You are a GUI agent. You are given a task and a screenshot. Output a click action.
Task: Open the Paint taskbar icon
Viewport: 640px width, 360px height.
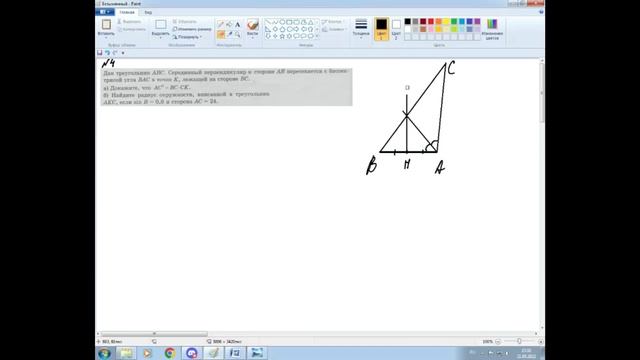[213, 353]
